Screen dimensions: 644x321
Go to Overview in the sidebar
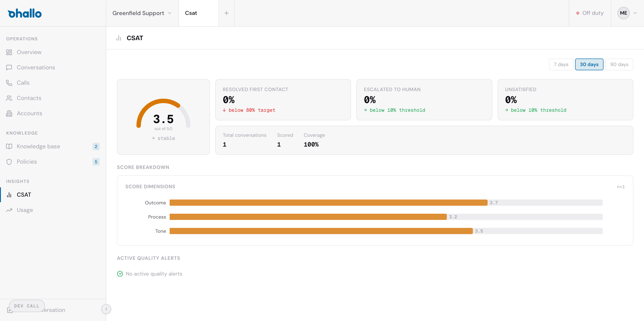(x=53, y=52)
